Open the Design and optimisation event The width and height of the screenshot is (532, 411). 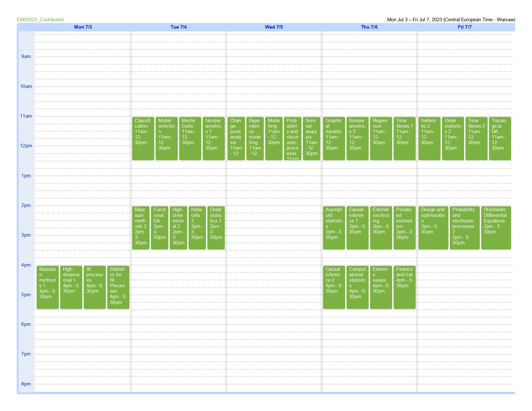point(433,228)
